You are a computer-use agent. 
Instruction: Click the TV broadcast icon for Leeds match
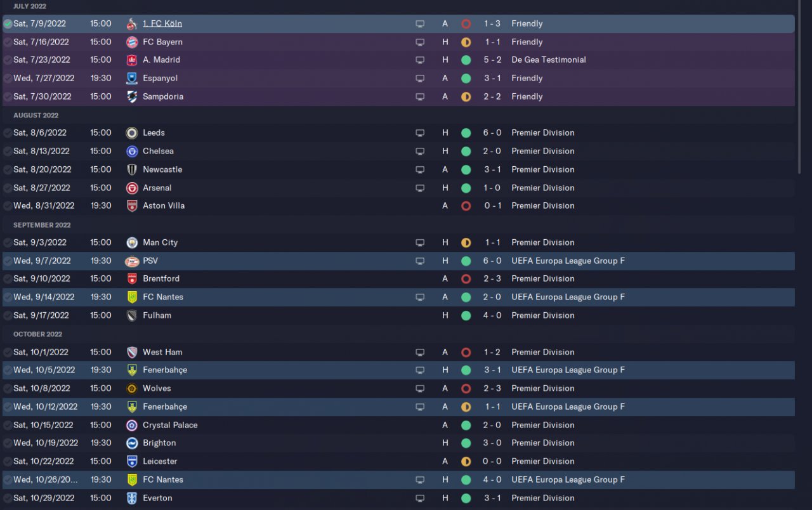click(x=419, y=133)
